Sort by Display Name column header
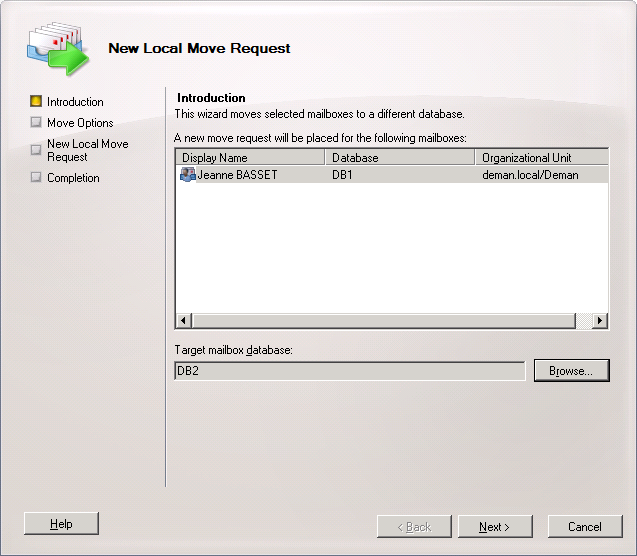The width and height of the screenshot is (637, 556). click(x=250, y=157)
